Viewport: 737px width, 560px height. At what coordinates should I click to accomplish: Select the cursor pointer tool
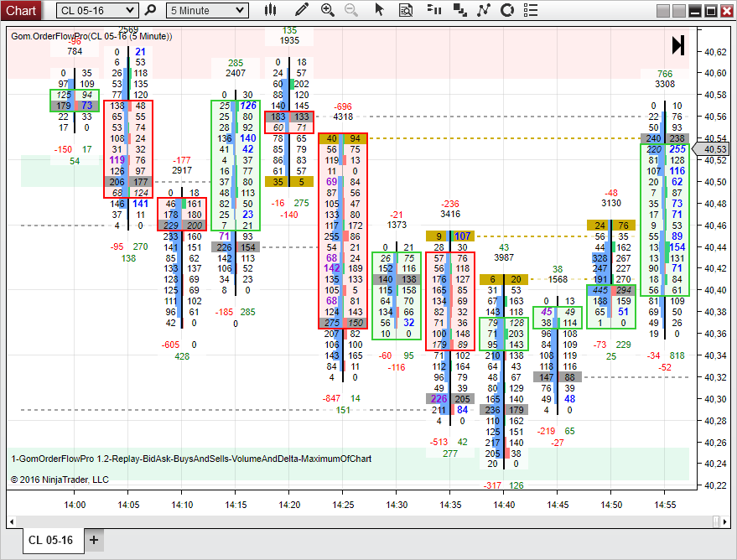(x=379, y=10)
